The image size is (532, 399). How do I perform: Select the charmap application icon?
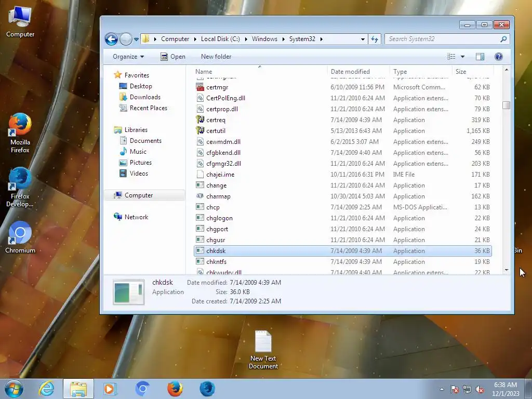200,196
